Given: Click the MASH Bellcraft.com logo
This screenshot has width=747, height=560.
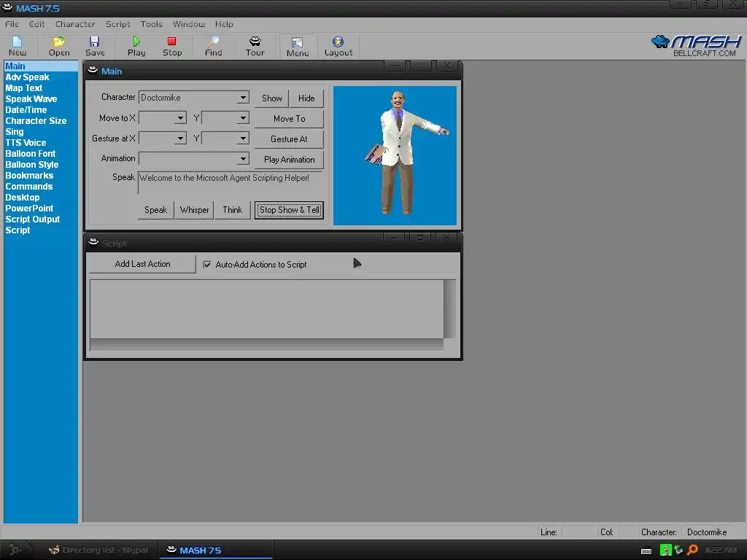Looking at the screenshot, I should coord(696,46).
